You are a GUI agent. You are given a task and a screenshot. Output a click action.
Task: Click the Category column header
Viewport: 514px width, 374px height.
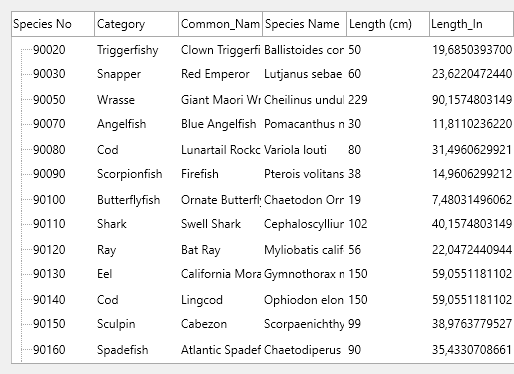(137, 24)
